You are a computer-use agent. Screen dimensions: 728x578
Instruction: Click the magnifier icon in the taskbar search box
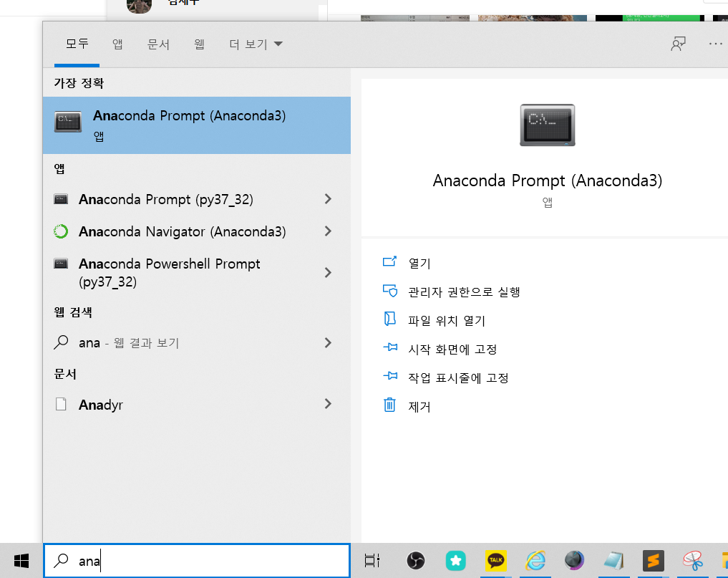61,561
